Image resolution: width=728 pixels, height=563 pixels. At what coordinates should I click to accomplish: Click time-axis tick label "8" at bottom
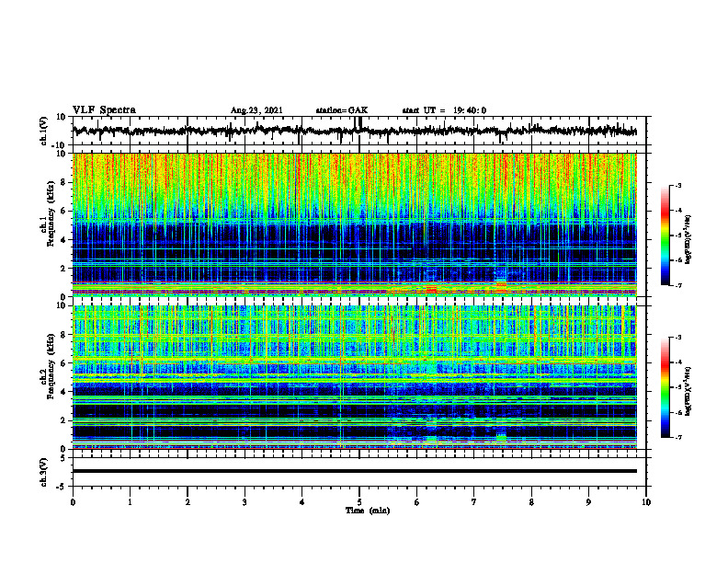[x=531, y=502]
